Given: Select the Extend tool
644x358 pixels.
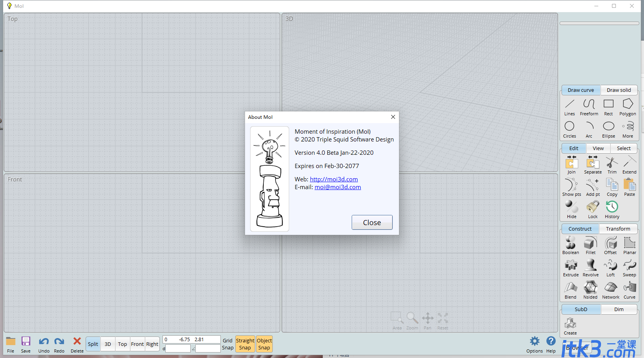Looking at the screenshot, I should click(630, 165).
